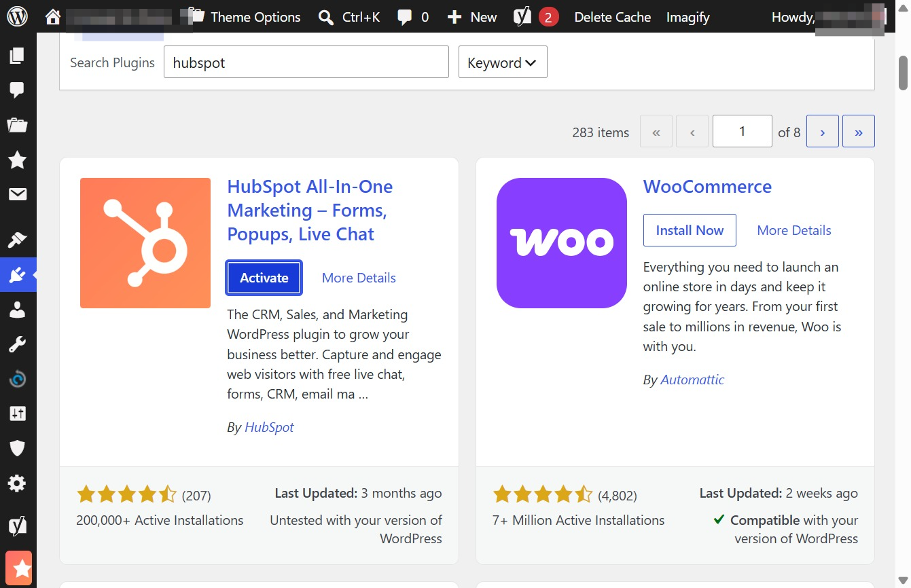Open Settings sliders sidebar menu

tap(17, 414)
